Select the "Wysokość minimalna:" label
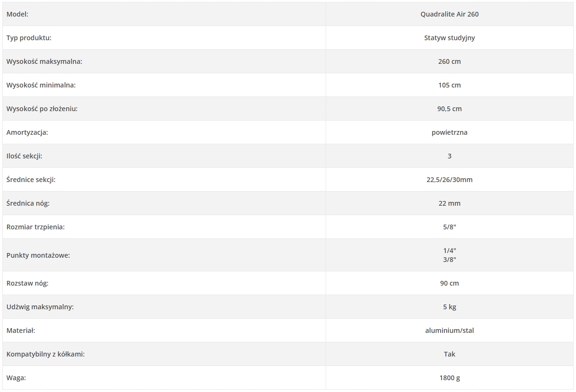576x392 pixels. tap(41, 85)
